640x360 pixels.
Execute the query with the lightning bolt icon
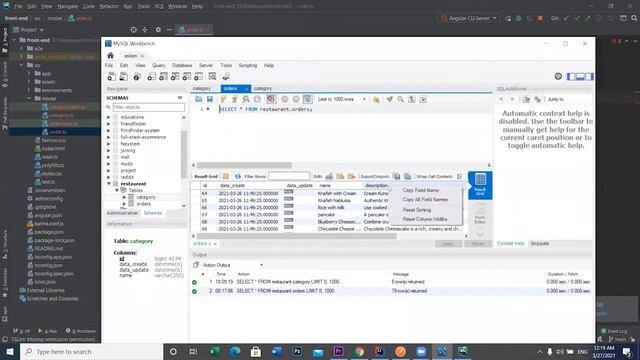tap(223, 99)
